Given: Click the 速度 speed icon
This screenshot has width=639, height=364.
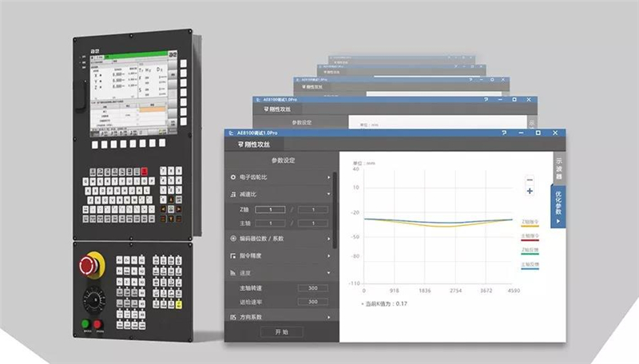Looking at the screenshot, I should tap(232, 273).
